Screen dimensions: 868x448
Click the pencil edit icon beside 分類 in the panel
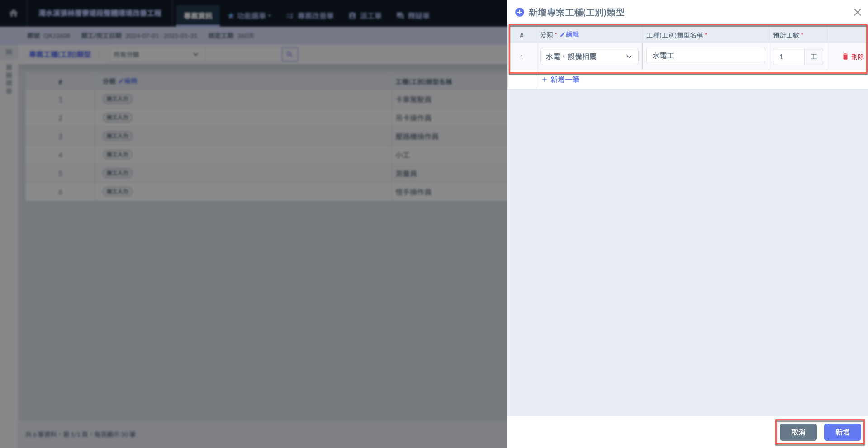click(x=563, y=34)
